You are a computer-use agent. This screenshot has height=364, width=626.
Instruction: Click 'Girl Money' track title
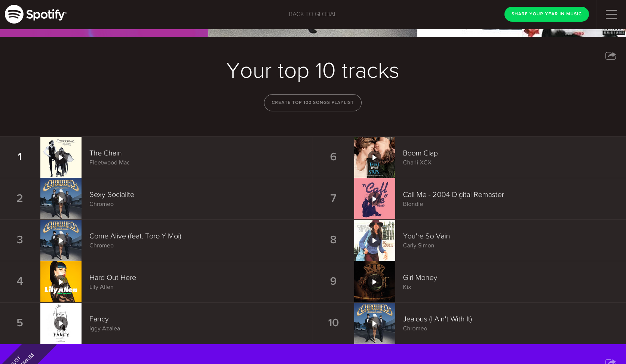point(420,278)
